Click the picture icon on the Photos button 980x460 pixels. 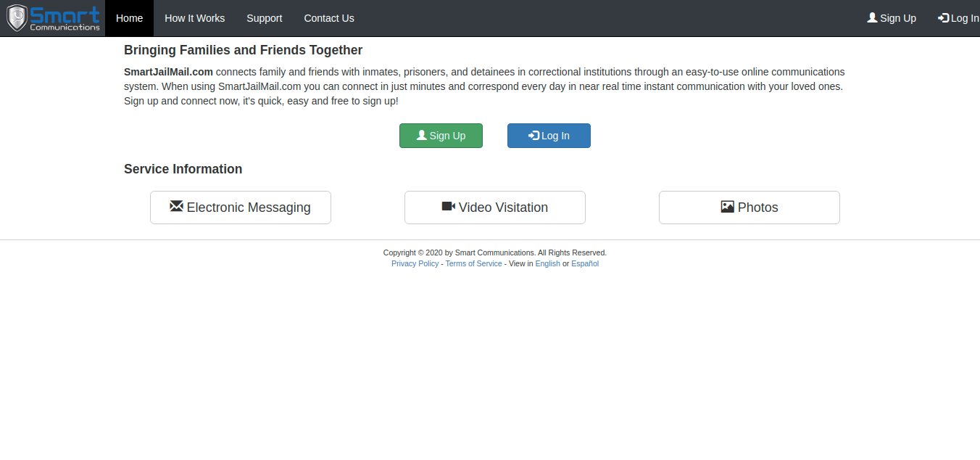coord(727,207)
